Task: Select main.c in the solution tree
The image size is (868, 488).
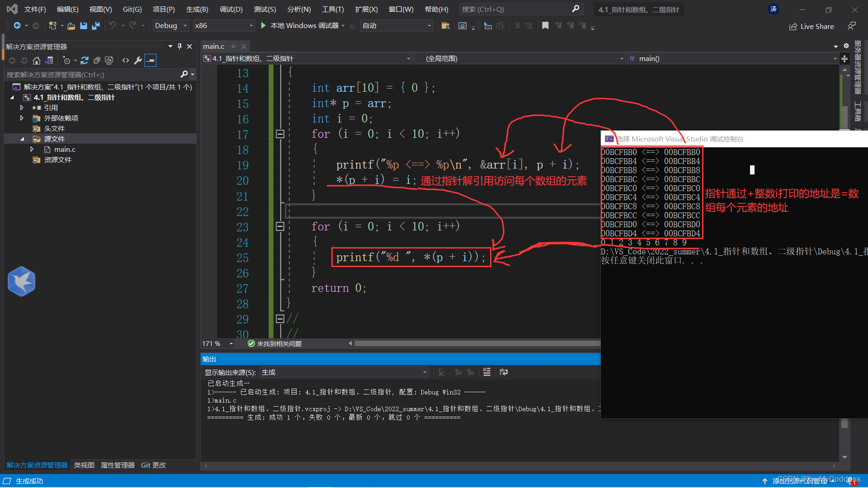Action: coord(65,149)
